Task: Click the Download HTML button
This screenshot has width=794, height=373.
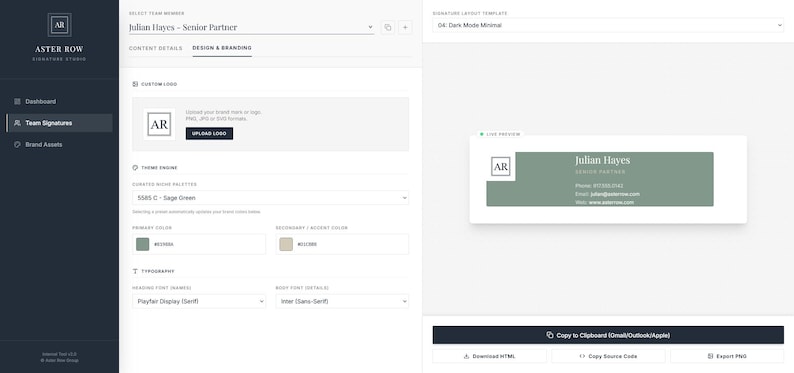Action: tap(489, 356)
